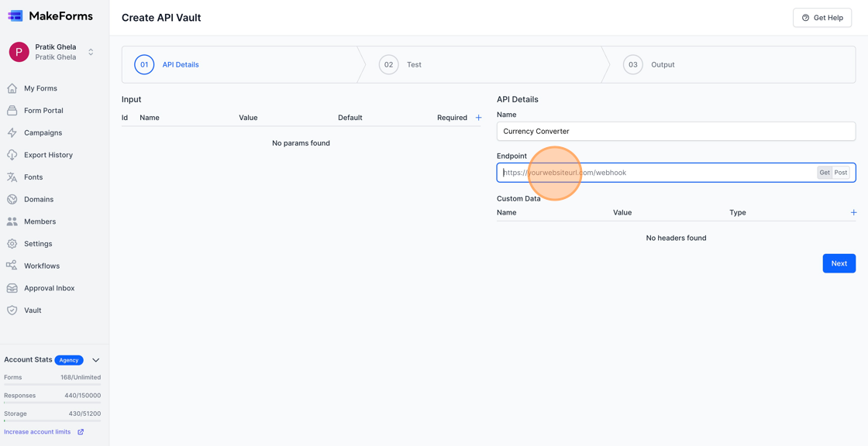The height and width of the screenshot is (446, 868).
Task: Click the Increase account limits link
Action: coord(37,431)
